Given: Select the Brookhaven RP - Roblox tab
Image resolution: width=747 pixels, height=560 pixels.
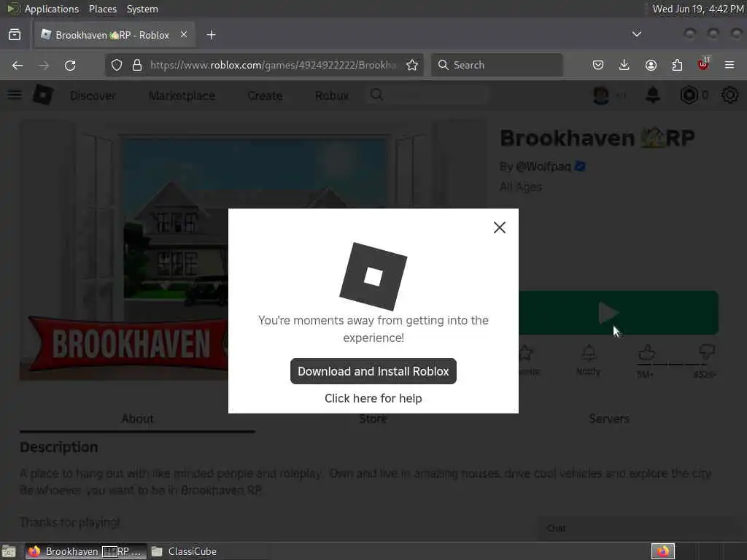Looking at the screenshot, I should 114,35.
